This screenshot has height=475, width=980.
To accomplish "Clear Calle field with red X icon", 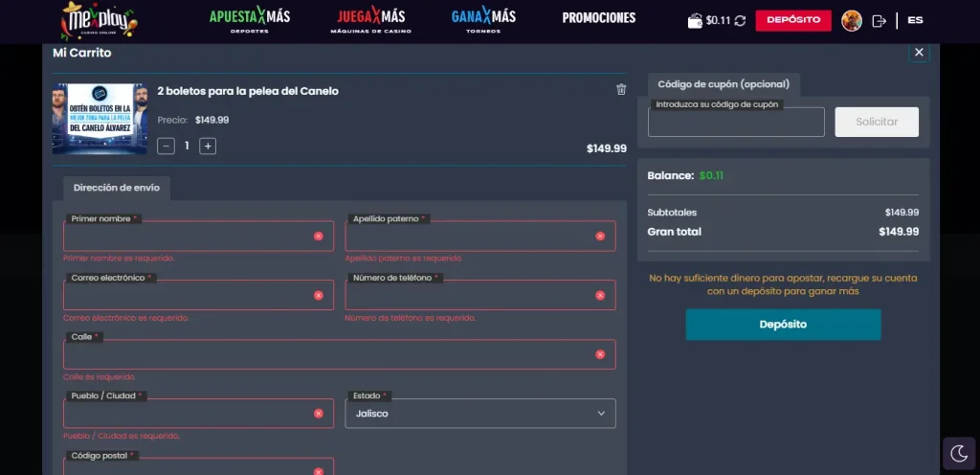I will (600, 354).
